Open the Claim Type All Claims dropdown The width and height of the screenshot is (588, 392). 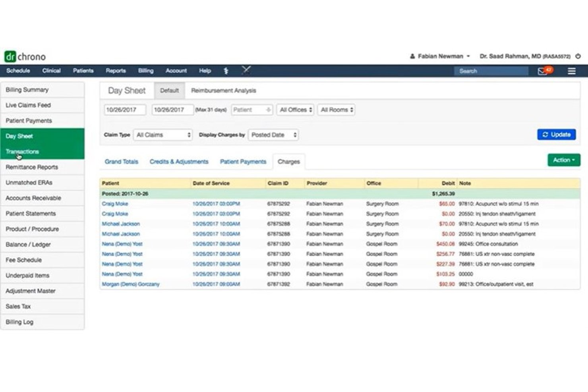163,135
